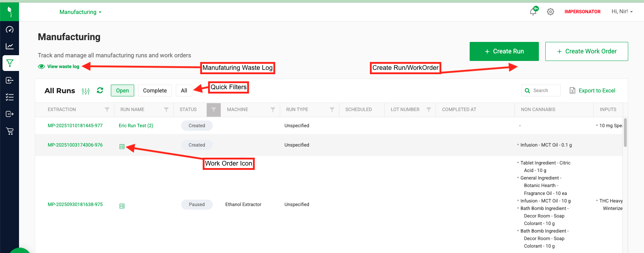Refresh the All Runs table
The width and height of the screenshot is (644, 253).
click(100, 90)
